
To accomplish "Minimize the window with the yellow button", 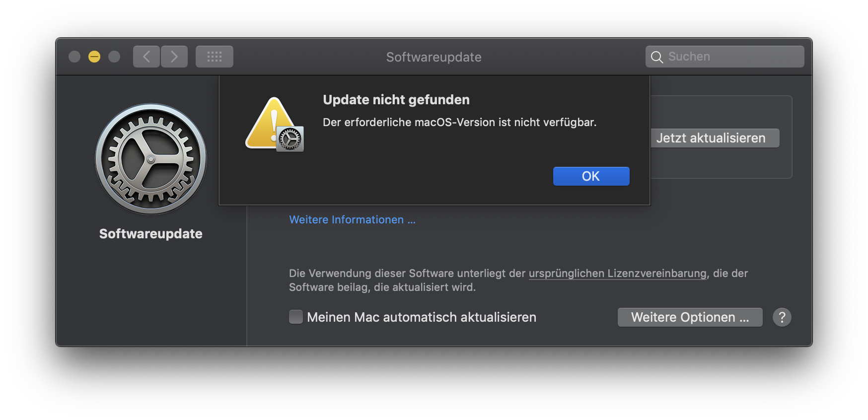I will pos(94,57).
